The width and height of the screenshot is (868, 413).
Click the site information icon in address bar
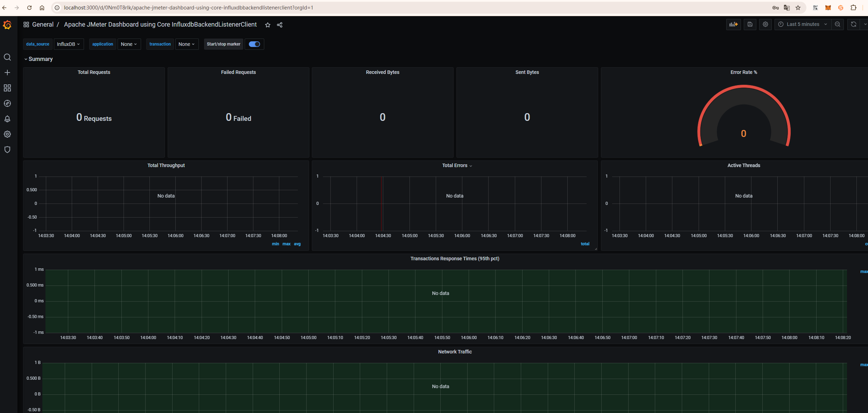click(x=57, y=8)
